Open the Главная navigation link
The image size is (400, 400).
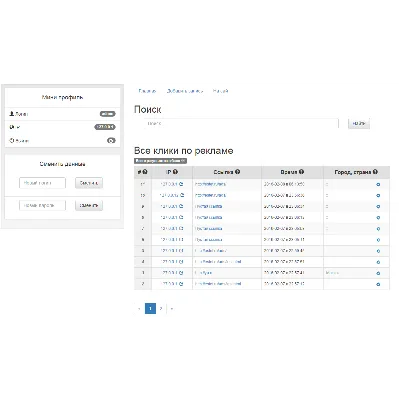point(147,91)
